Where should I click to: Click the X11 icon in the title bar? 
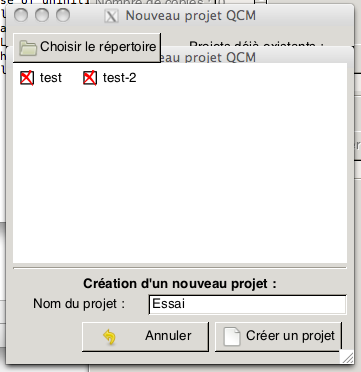point(111,16)
